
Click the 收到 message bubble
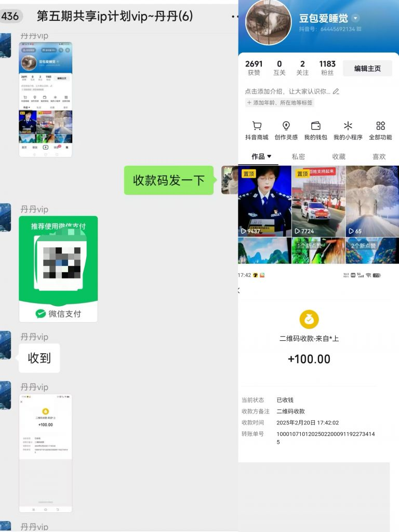[x=39, y=358]
